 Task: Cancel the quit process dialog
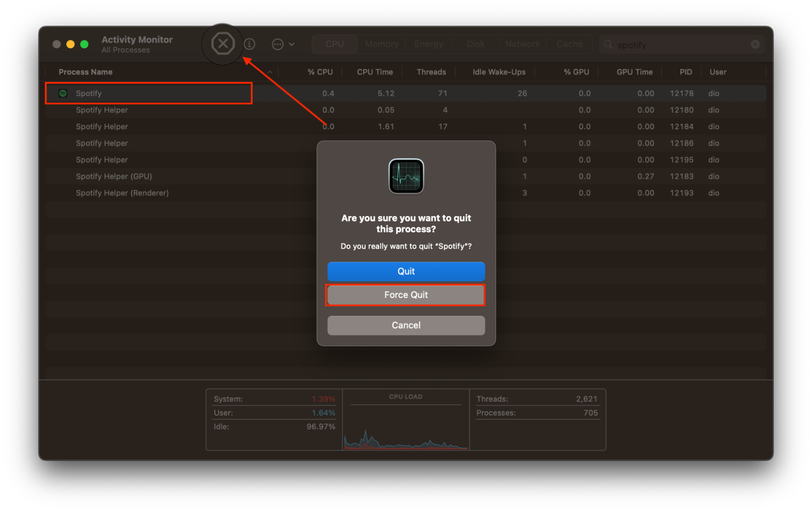pos(406,325)
